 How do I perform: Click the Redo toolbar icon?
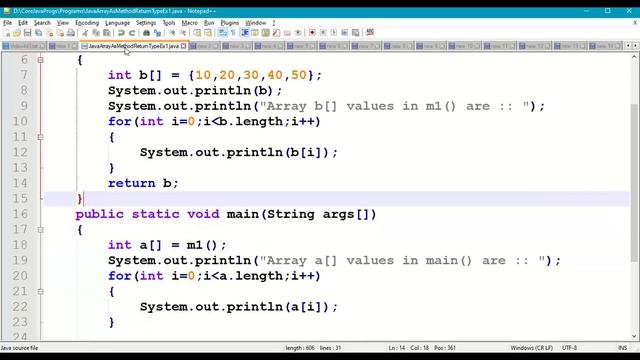(x=132, y=33)
